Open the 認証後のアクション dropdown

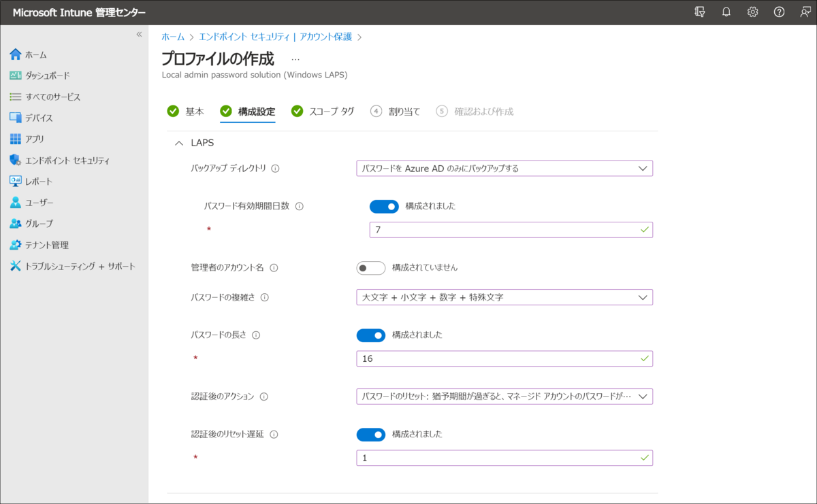coord(504,397)
